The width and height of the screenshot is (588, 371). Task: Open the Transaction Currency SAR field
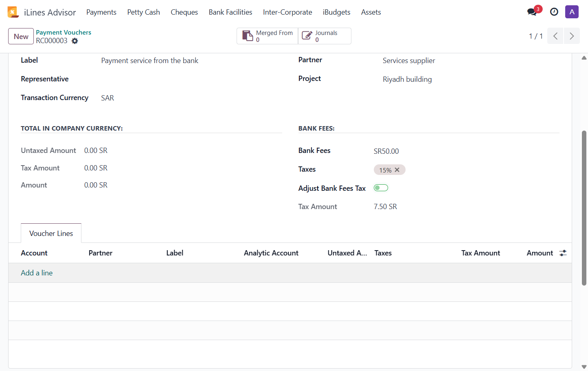pyautogui.click(x=108, y=98)
